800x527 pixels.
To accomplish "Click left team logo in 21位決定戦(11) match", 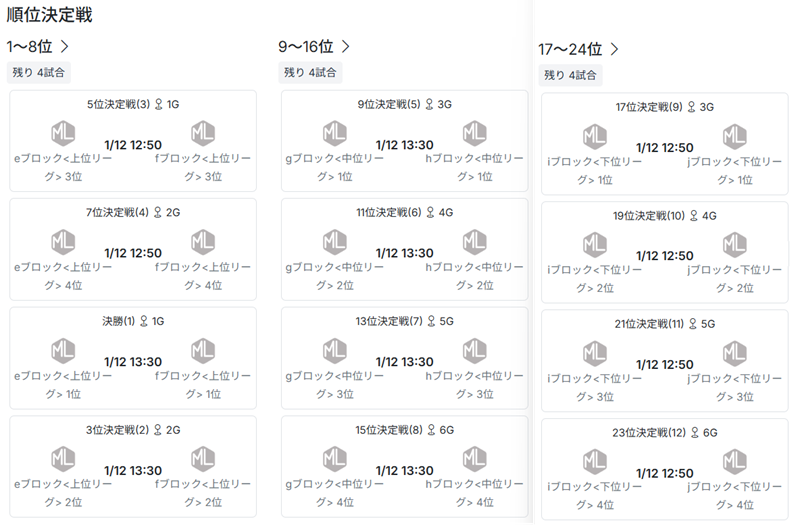I will pos(595,353).
